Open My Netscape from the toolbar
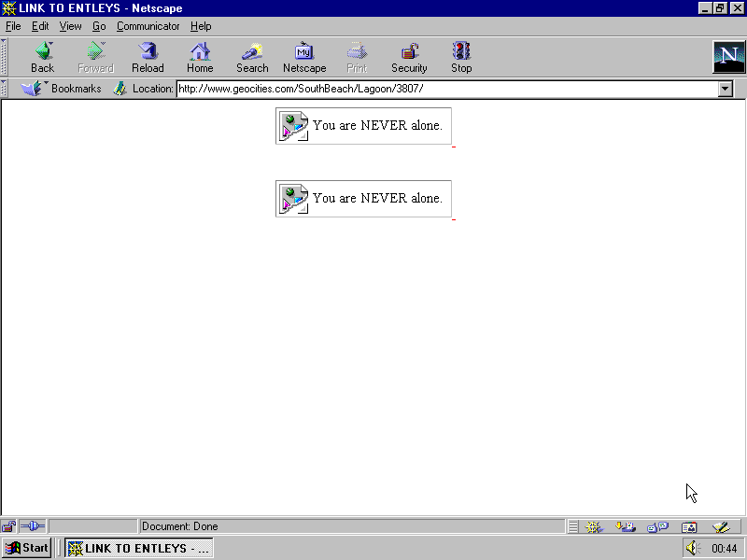This screenshot has width=747, height=560. coord(304,57)
